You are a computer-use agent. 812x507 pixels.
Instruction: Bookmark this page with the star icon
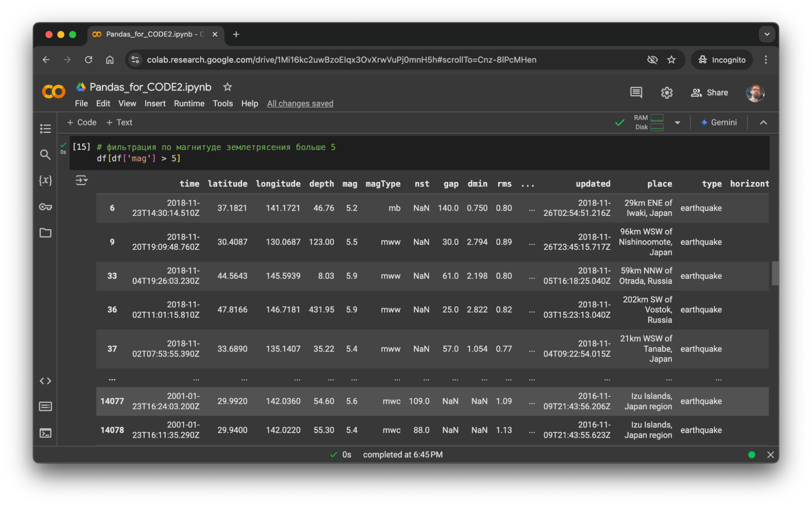tap(671, 60)
